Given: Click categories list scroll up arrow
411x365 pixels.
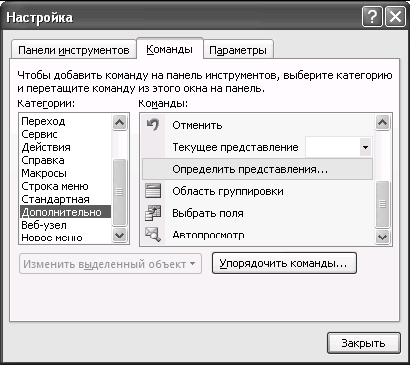Looking at the screenshot, I should (x=119, y=122).
